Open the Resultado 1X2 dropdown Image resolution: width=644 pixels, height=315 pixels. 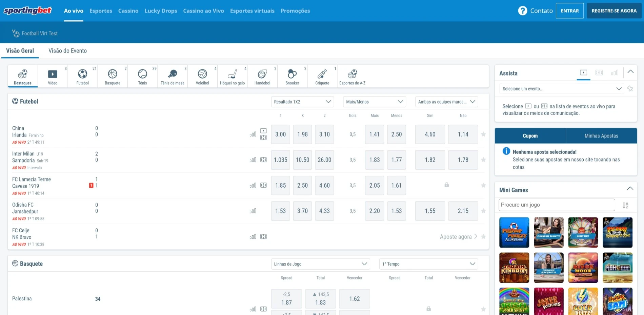pos(302,101)
